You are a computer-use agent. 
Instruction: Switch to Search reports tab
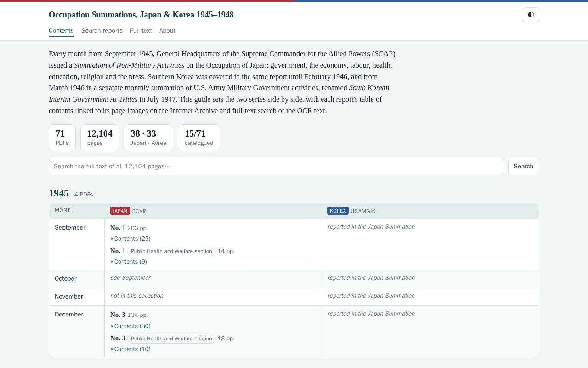pyautogui.click(x=102, y=31)
